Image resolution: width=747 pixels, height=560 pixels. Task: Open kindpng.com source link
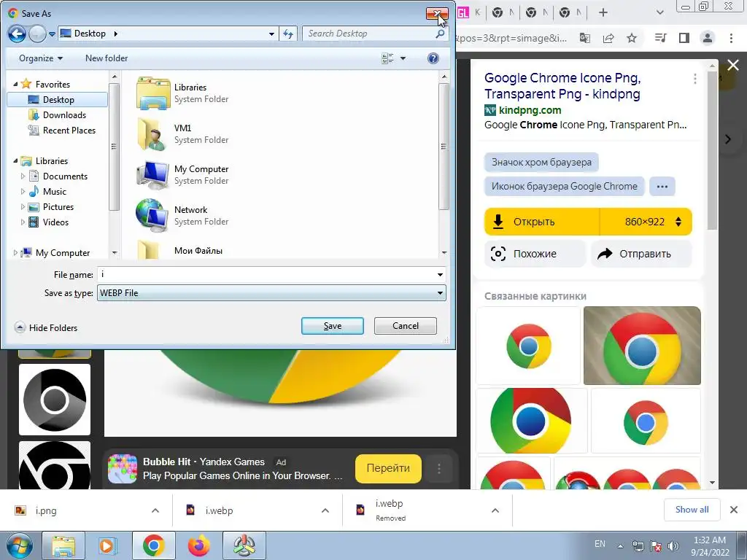tap(530, 110)
